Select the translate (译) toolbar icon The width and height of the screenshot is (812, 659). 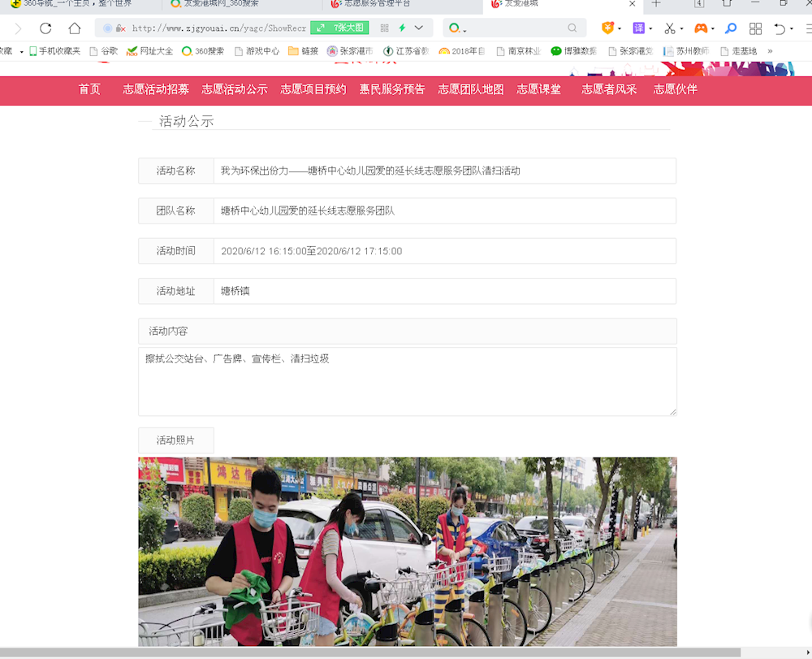639,28
